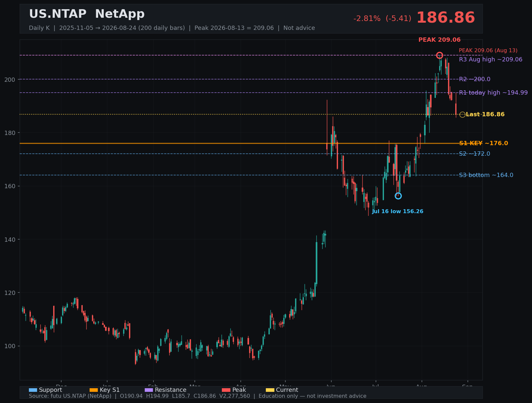Select the red Peak legend swatch
Screen dimensions: 532x403
pos(226,390)
